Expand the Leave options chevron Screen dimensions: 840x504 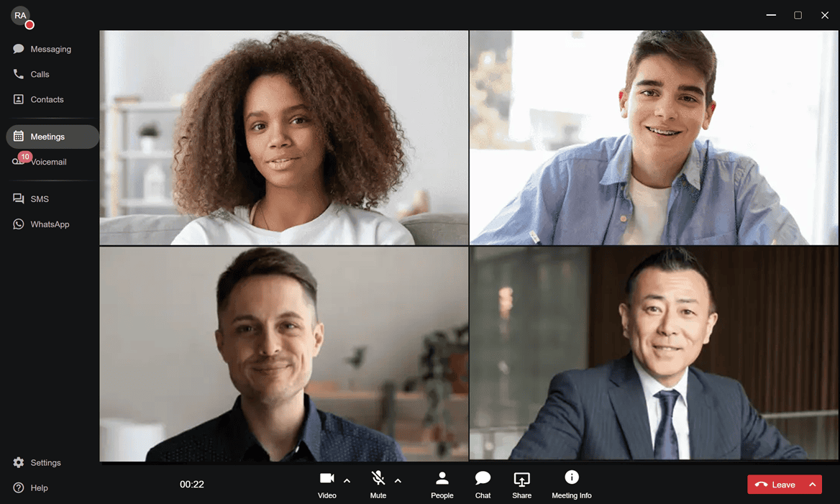coord(812,485)
